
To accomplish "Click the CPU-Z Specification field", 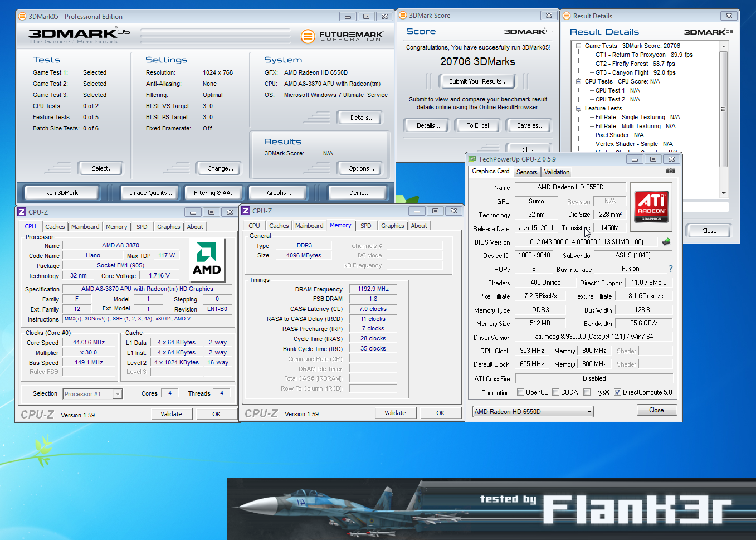I will (147, 289).
